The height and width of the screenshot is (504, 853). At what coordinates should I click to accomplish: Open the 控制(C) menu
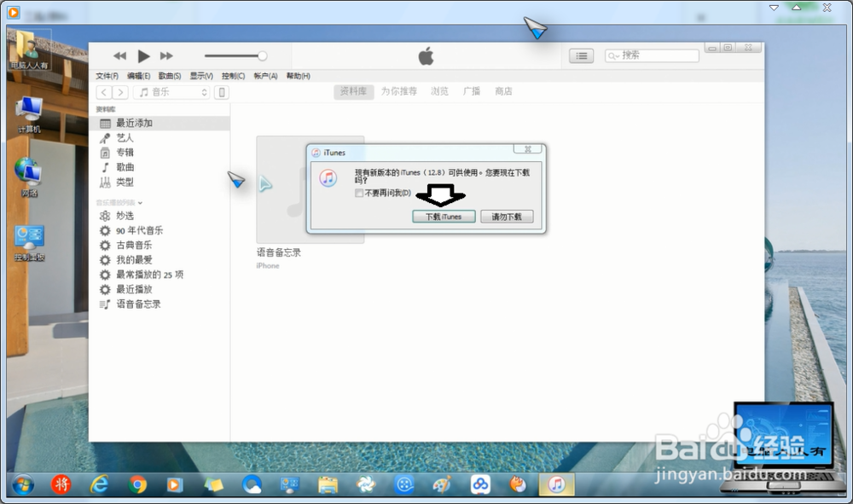(x=234, y=76)
